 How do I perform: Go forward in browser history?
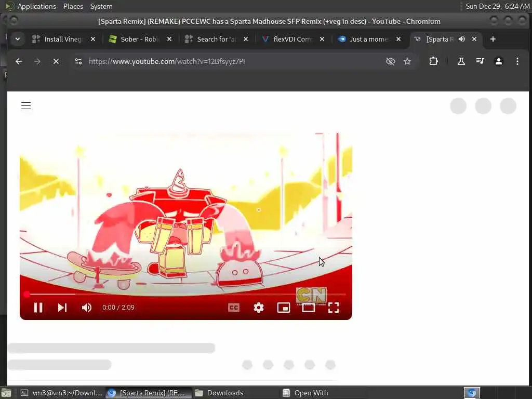(37, 61)
